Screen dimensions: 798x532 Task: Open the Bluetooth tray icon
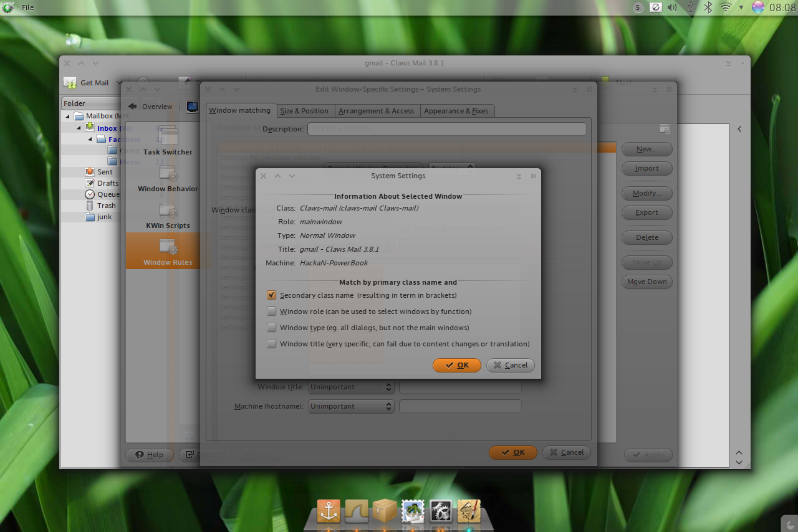pyautogui.click(x=708, y=7)
